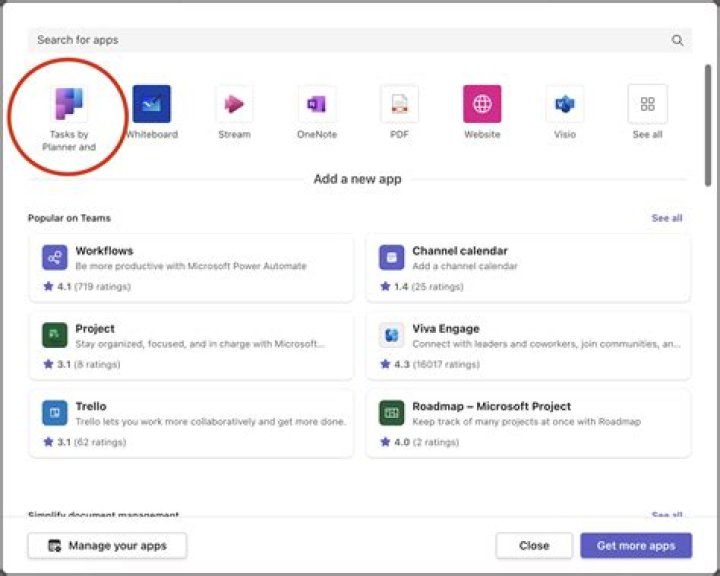The height and width of the screenshot is (576, 720).
Task: Click 'Keep track of many projects' description
Action: point(526,422)
